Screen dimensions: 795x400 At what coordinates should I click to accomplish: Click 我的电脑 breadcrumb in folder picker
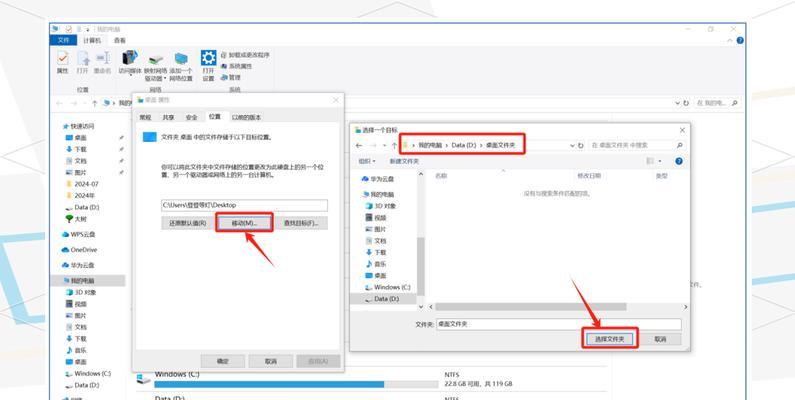[x=430, y=145]
